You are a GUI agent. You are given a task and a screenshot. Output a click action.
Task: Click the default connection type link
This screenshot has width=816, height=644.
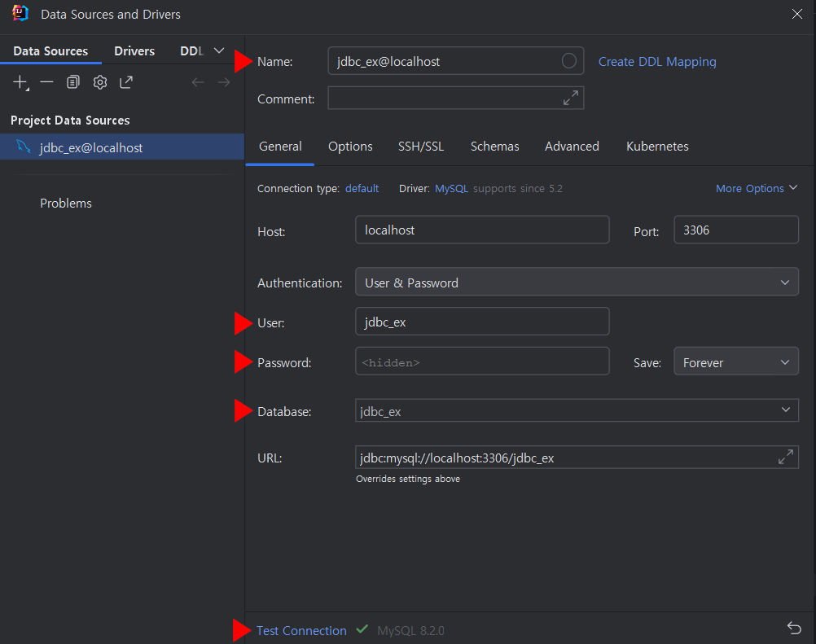pyautogui.click(x=362, y=188)
